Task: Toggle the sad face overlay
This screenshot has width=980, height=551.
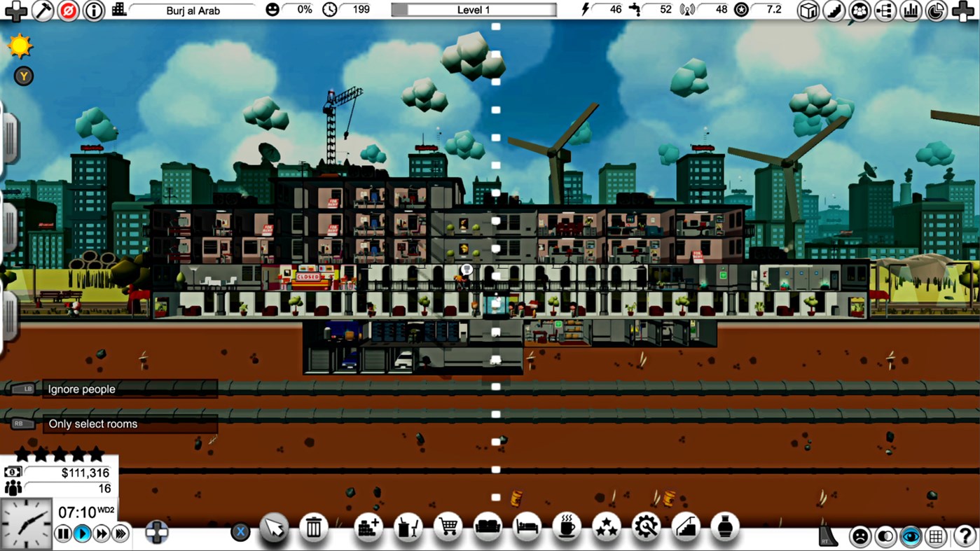Action: [860, 537]
